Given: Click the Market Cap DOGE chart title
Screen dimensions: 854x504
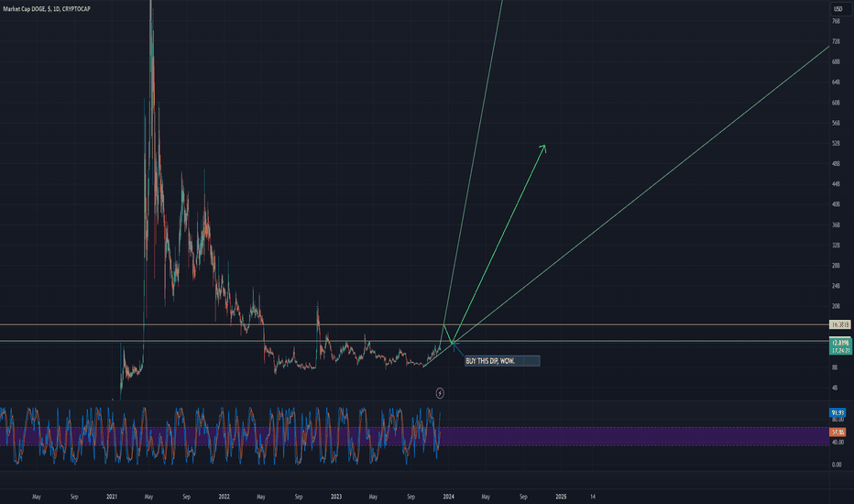Looking at the screenshot, I should click(x=47, y=9).
